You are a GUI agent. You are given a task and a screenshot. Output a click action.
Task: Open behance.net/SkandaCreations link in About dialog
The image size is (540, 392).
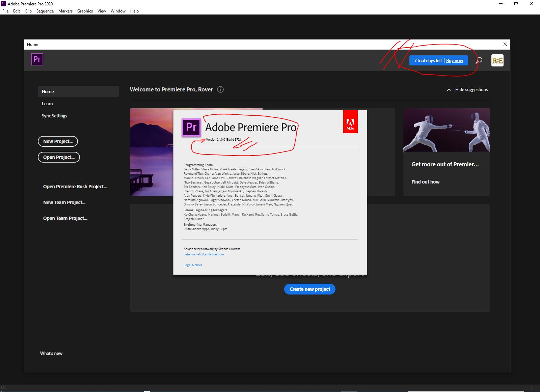click(x=204, y=254)
